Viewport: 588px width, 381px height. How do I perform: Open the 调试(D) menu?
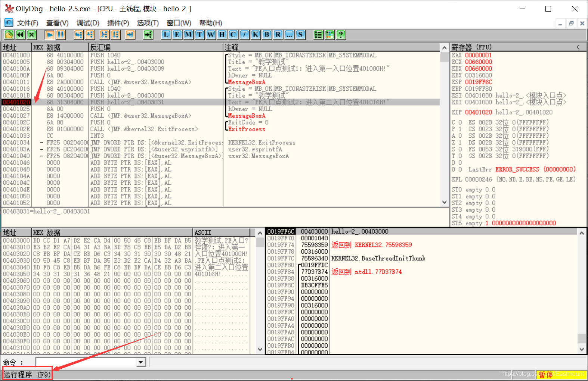88,23
